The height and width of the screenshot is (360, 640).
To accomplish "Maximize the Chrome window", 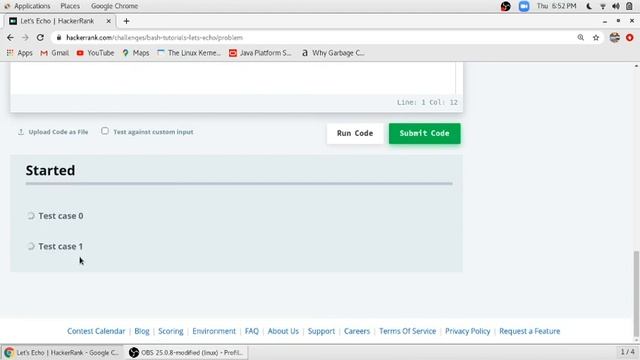I will tap(618, 21).
